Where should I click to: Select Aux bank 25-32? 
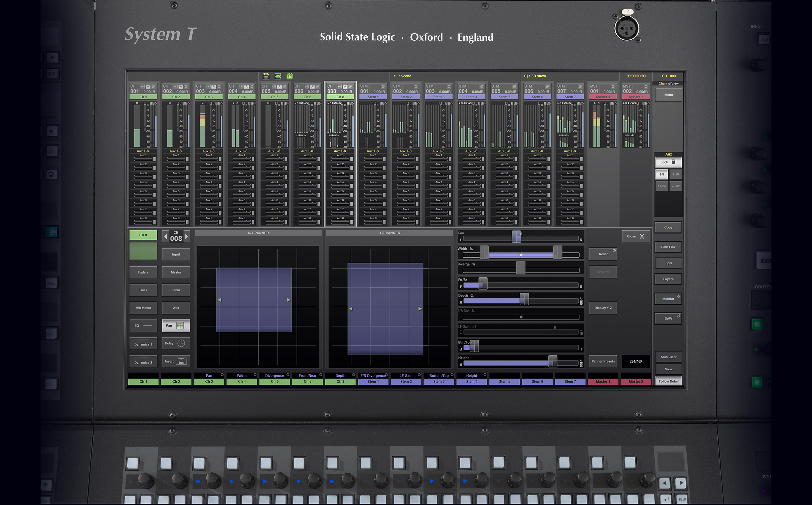(675, 186)
